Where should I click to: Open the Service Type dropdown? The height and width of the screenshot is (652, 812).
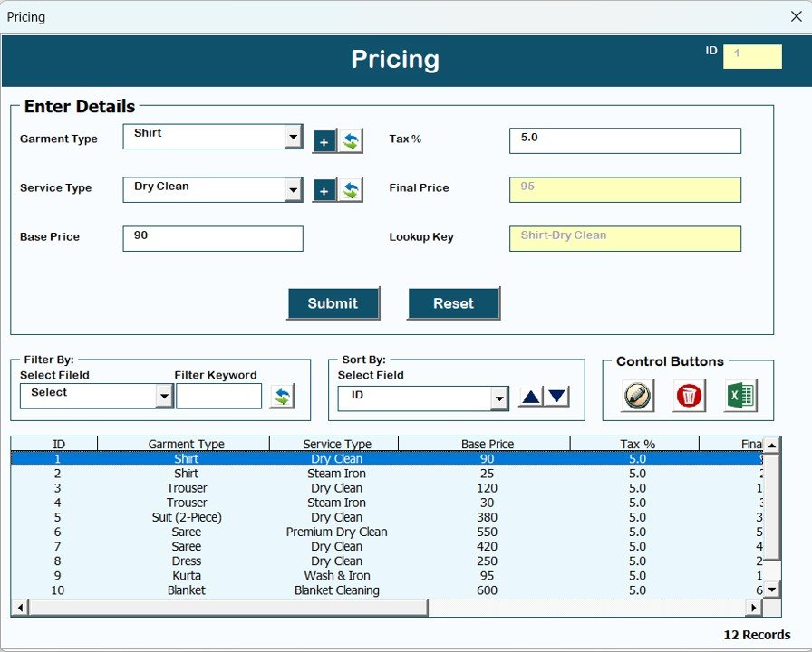click(x=294, y=190)
